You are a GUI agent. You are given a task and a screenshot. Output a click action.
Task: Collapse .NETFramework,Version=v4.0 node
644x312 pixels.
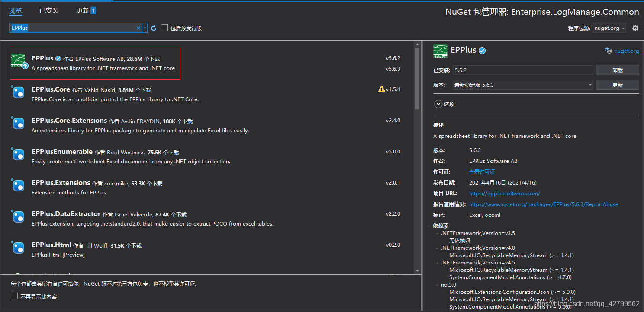tap(438, 248)
